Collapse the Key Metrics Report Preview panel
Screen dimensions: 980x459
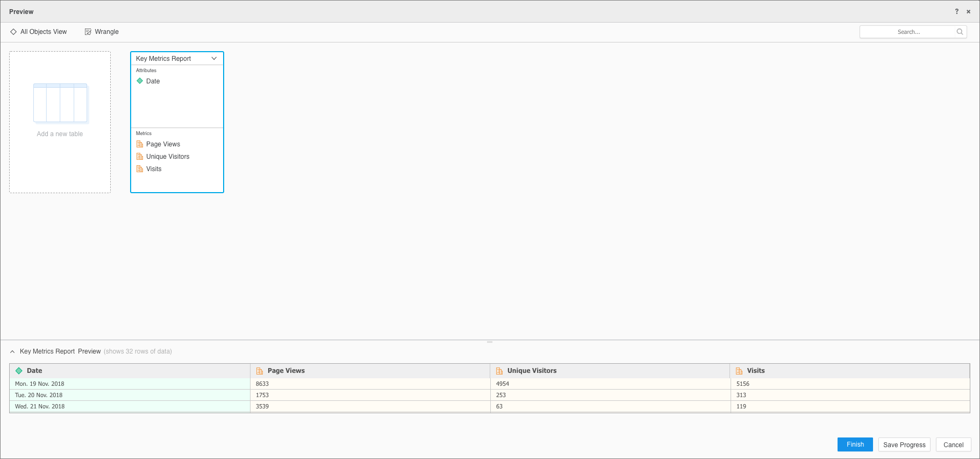click(x=12, y=351)
